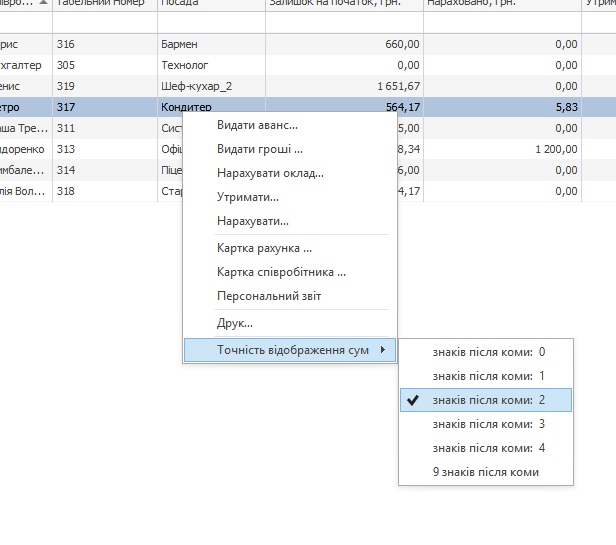
Task: Open 'Картка рахунка ...' from menu
Action: point(264,247)
